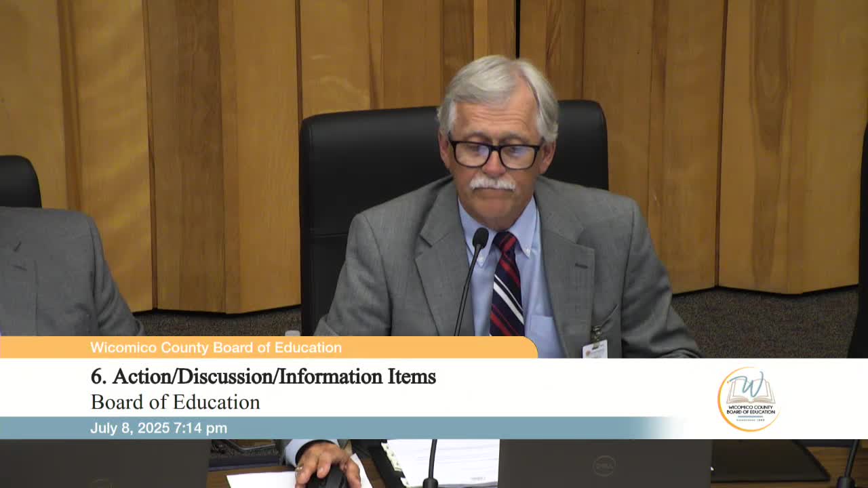Click the established 1865 text under the logo name
The width and height of the screenshot is (868, 488).
coord(751,419)
